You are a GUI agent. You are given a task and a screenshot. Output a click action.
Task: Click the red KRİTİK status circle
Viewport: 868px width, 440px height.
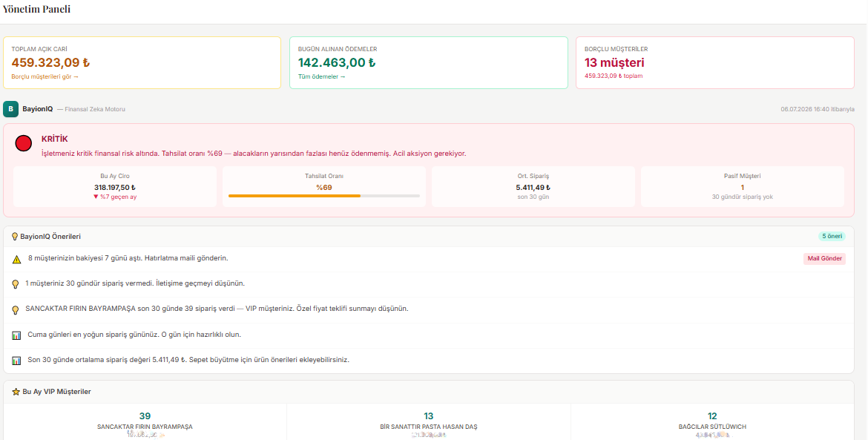click(x=23, y=143)
